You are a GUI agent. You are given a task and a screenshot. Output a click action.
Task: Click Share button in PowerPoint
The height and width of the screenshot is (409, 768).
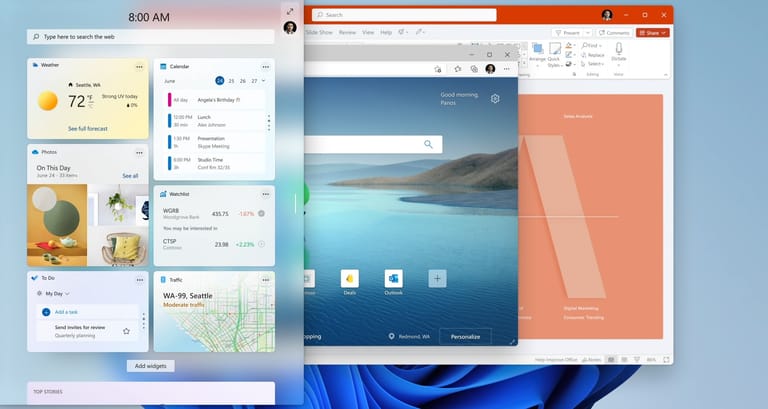click(x=653, y=32)
